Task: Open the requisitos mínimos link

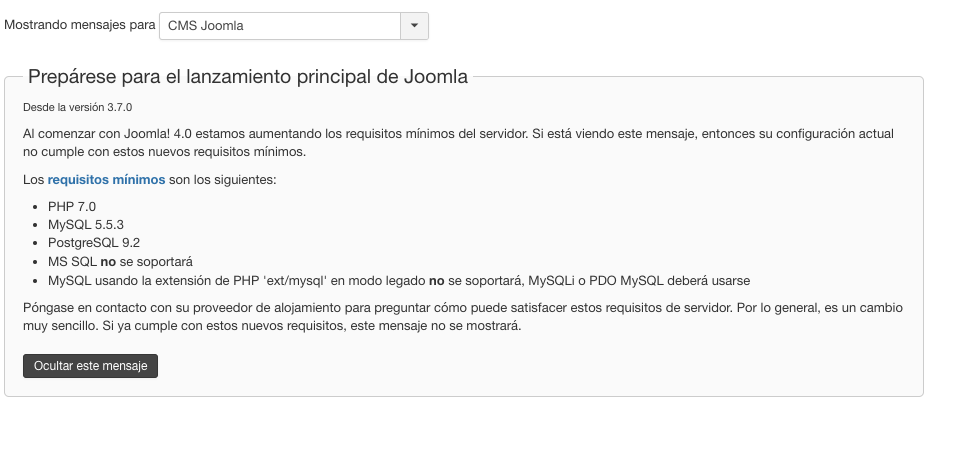Action: tap(106, 179)
